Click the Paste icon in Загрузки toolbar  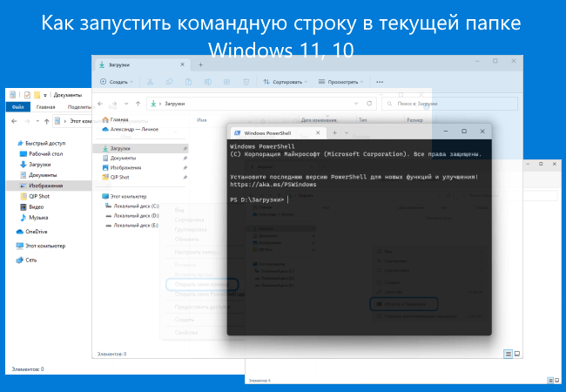click(x=188, y=82)
